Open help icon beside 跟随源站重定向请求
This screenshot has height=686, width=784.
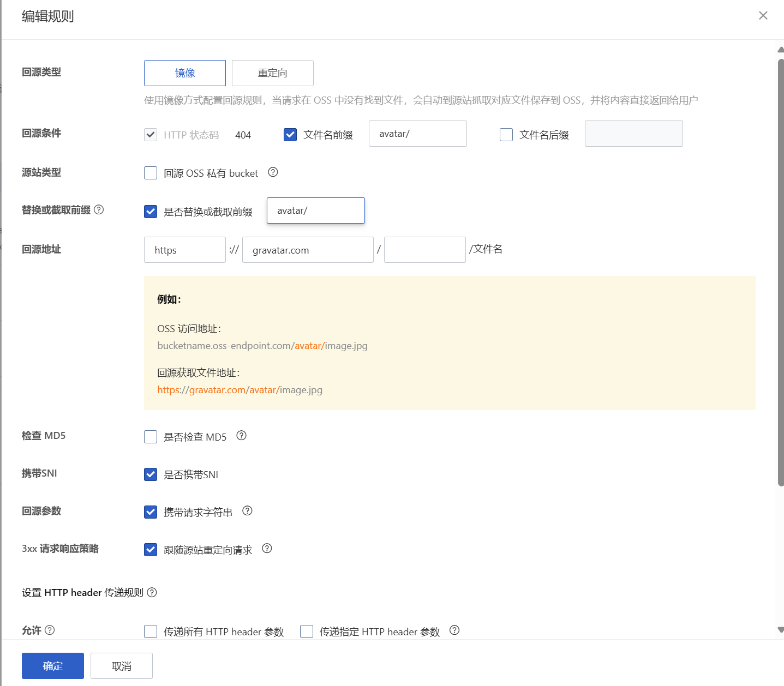(267, 549)
